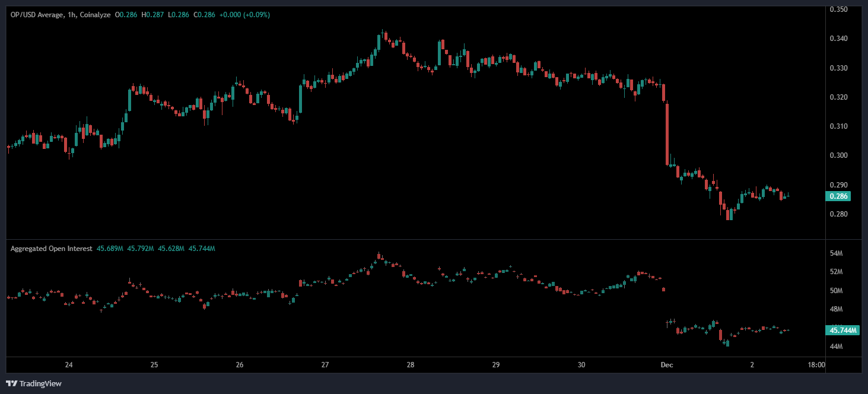
Task: Click the 18:00 label on time axis
Action: tap(816, 365)
